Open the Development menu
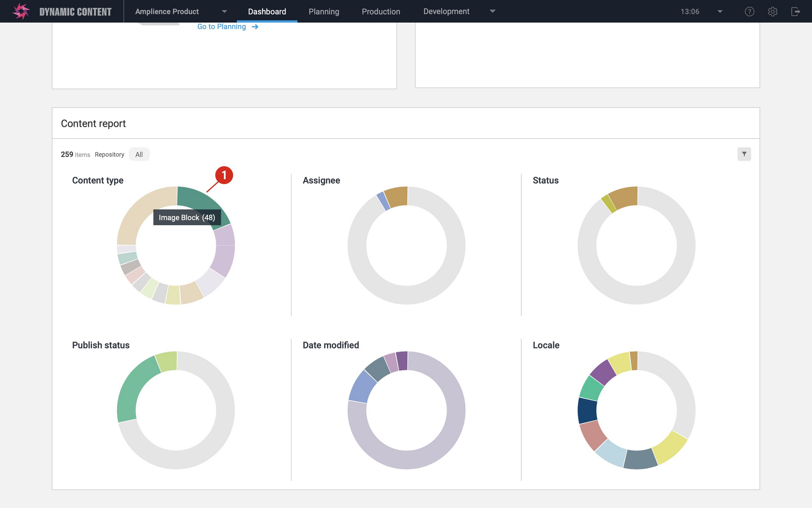This screenshot has height=508, width=812. [446, 12]
